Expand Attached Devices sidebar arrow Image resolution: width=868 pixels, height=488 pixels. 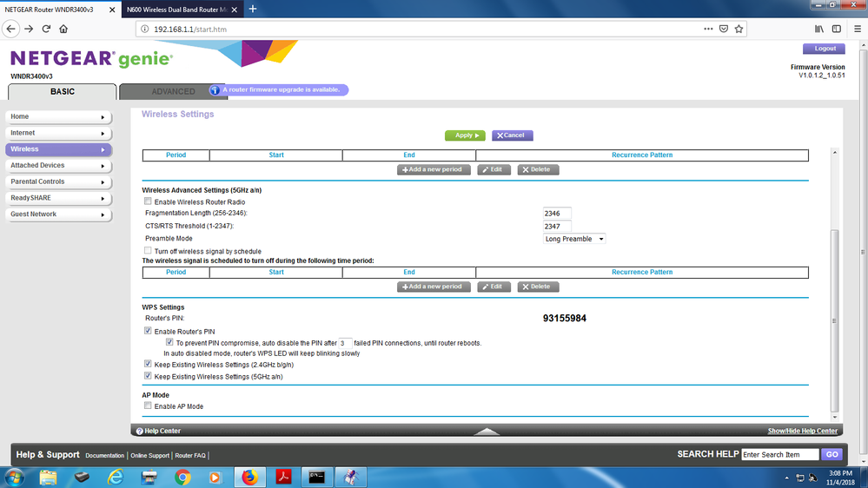pyautogui.click(x=103, y=166)
